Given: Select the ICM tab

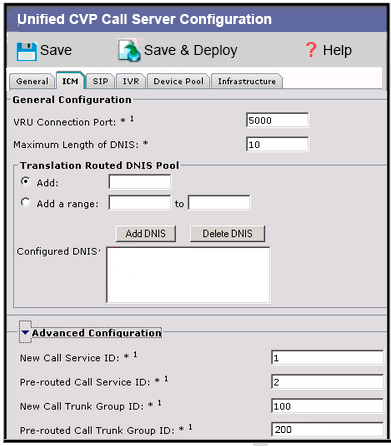Looking at the screenshot, I should pyautogui.click(x=70, y=81).
